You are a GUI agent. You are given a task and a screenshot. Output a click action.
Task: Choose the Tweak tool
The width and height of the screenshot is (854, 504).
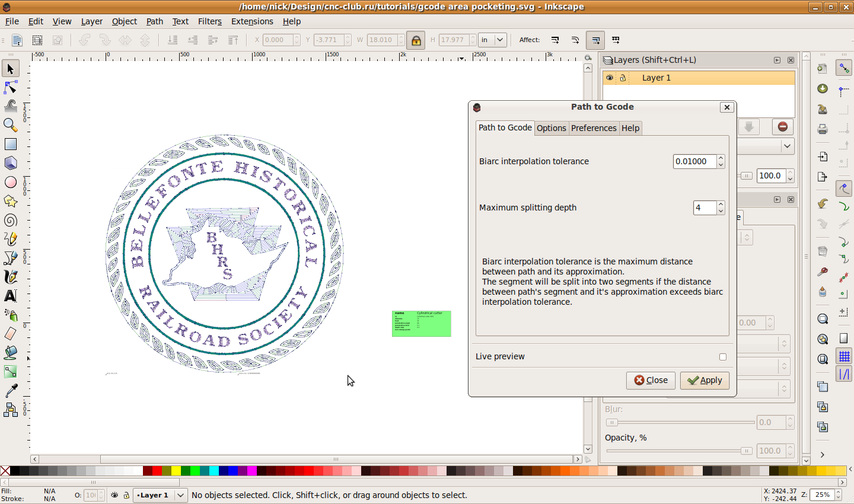tap(10, 107)
